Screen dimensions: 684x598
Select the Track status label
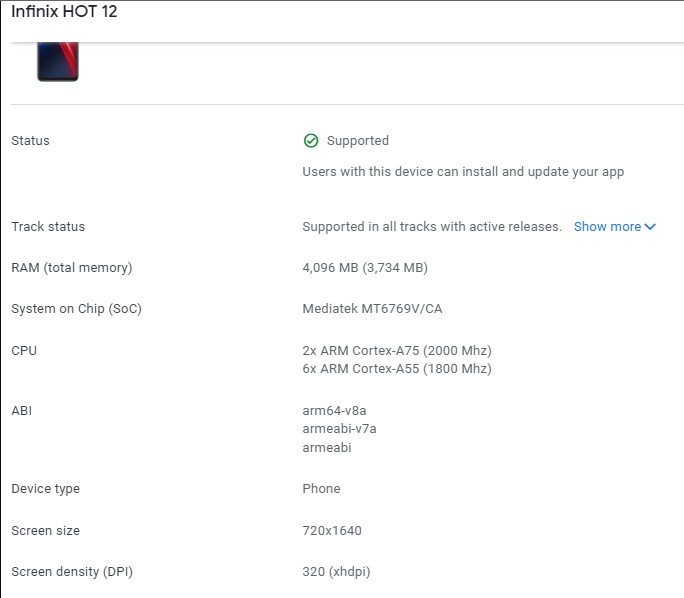[x=48, y=227]
